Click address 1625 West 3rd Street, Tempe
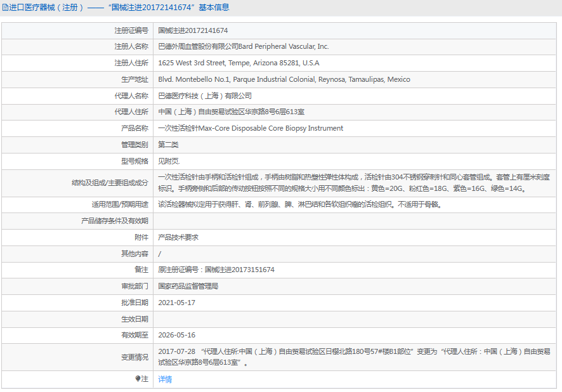The image size is (562, 392). pos(239,63)
